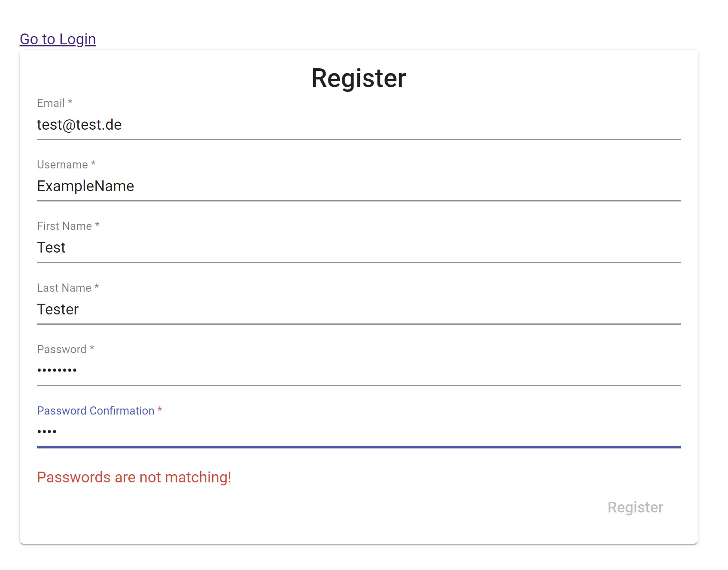Focus the Password input field
The image size is (728, 570).
click(x=358, y=370)
